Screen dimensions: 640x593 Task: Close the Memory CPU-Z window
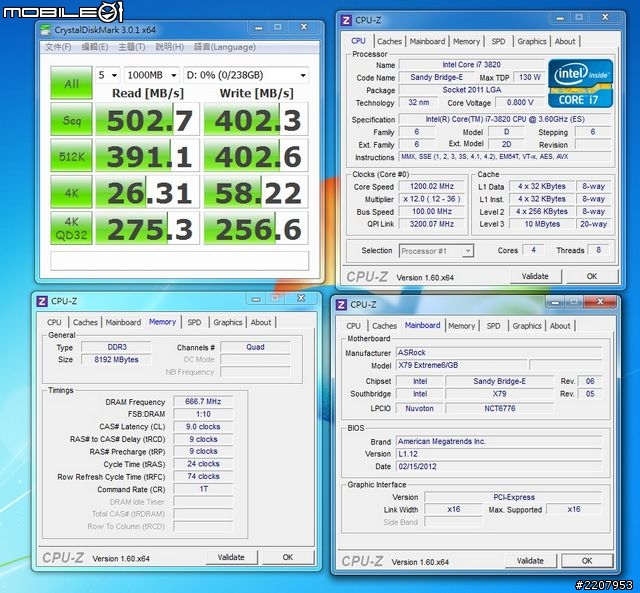pyautogui.click(x=301, y=298)
